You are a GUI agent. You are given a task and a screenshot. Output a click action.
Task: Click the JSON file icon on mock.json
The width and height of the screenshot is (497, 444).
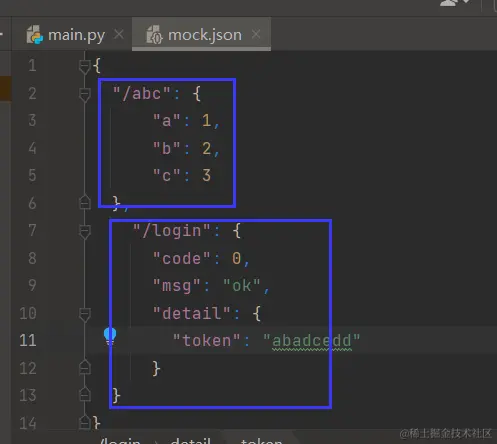pyautogui.click(x=154, y=35)
